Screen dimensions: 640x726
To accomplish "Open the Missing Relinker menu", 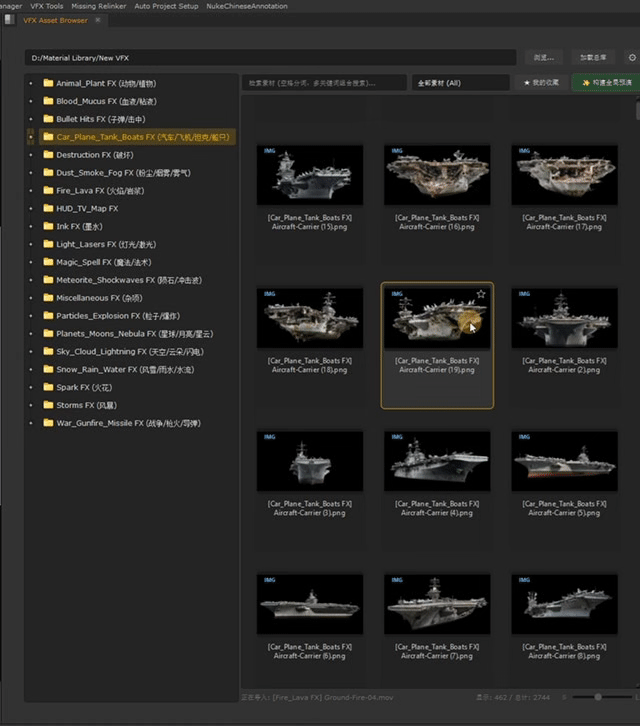I will [x=99, y=6].
